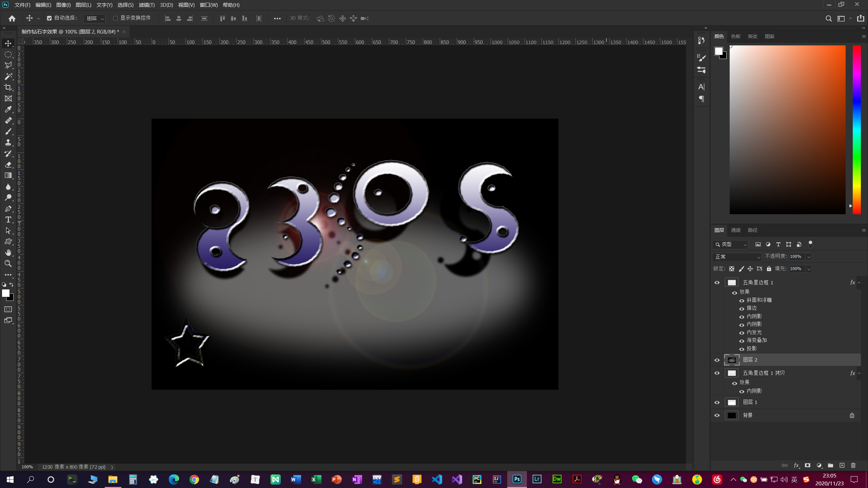Toggle visibility of 斜面和浮雕 effect
868x488 pixels.
pos(742,301)
